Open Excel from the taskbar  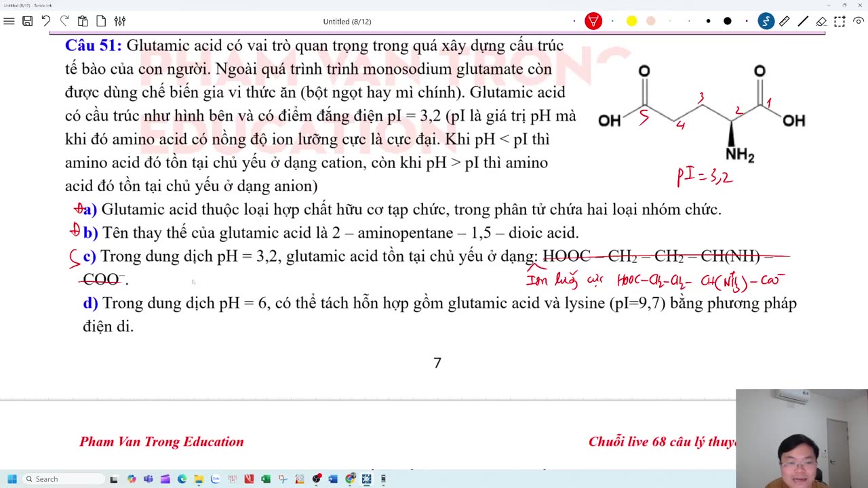[x=266, y=479]
